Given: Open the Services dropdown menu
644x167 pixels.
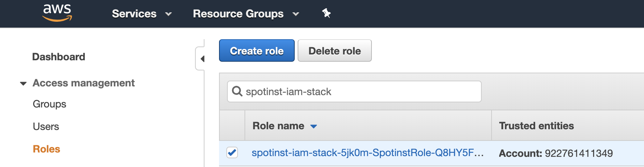Looking at the screenshot, I should 142,14.
